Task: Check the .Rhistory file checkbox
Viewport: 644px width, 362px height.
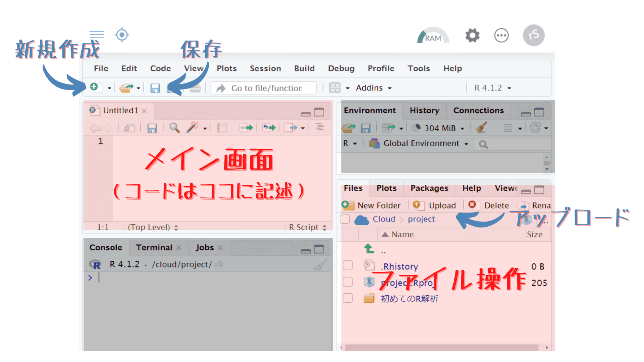Action: pyautogui.click(x=348, y=265)
